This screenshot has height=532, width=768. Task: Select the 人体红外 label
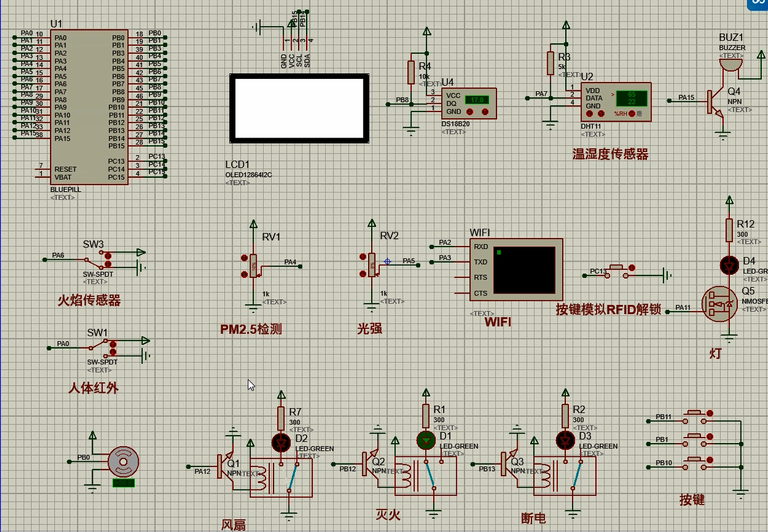pos(93,388)
